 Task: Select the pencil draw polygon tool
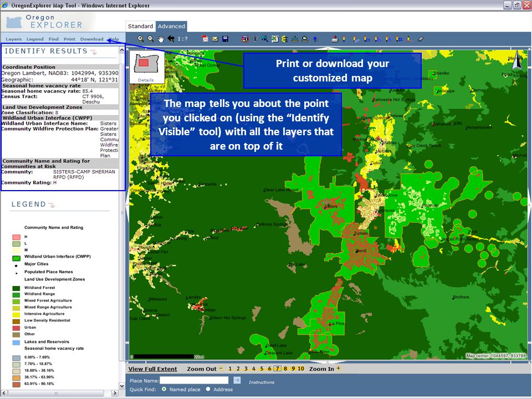click(377, 39)
